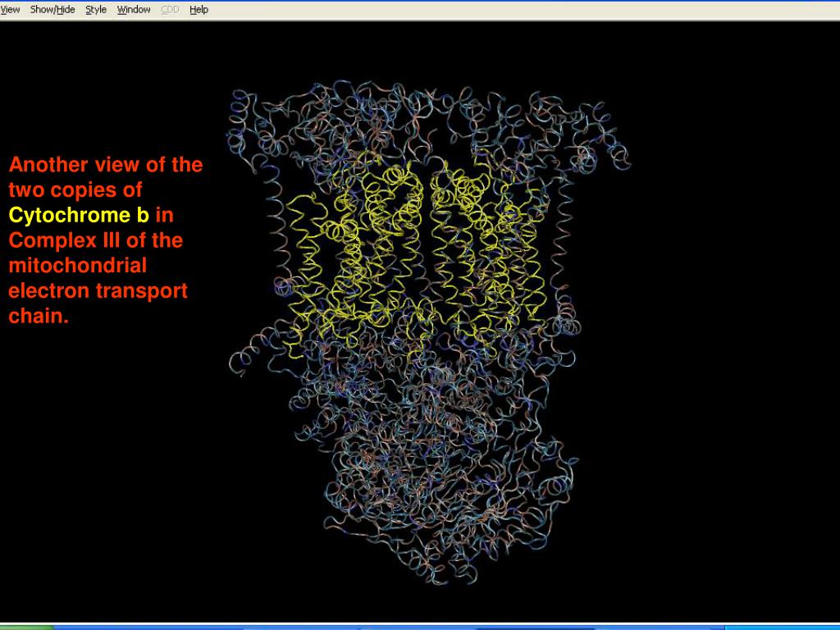
Task: Open the View menu
Action: tap(10, 10)
